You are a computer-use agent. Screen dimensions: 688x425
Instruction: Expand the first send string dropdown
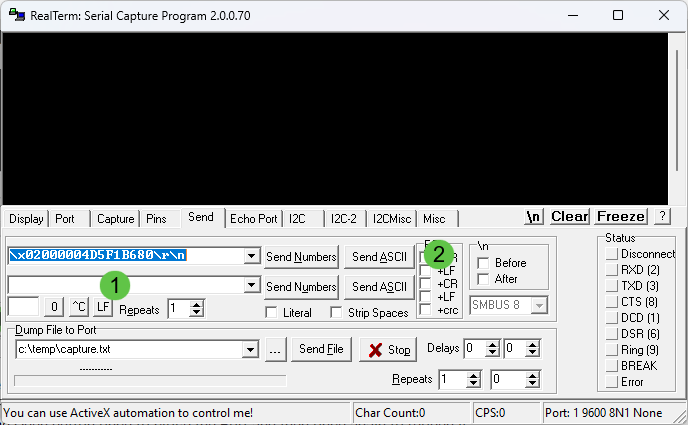pyautogui.click(x=252, y=255)
